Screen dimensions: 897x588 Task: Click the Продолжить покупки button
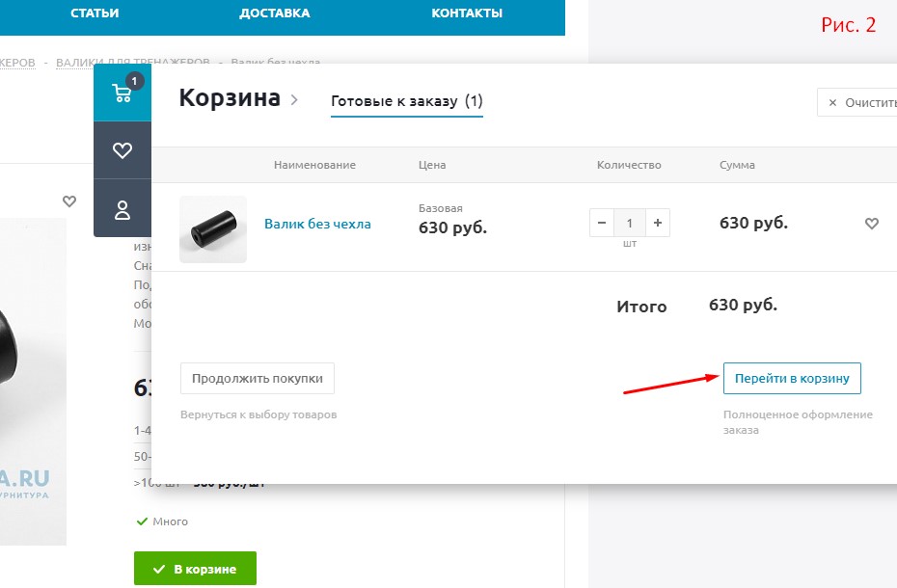(258, 379)
